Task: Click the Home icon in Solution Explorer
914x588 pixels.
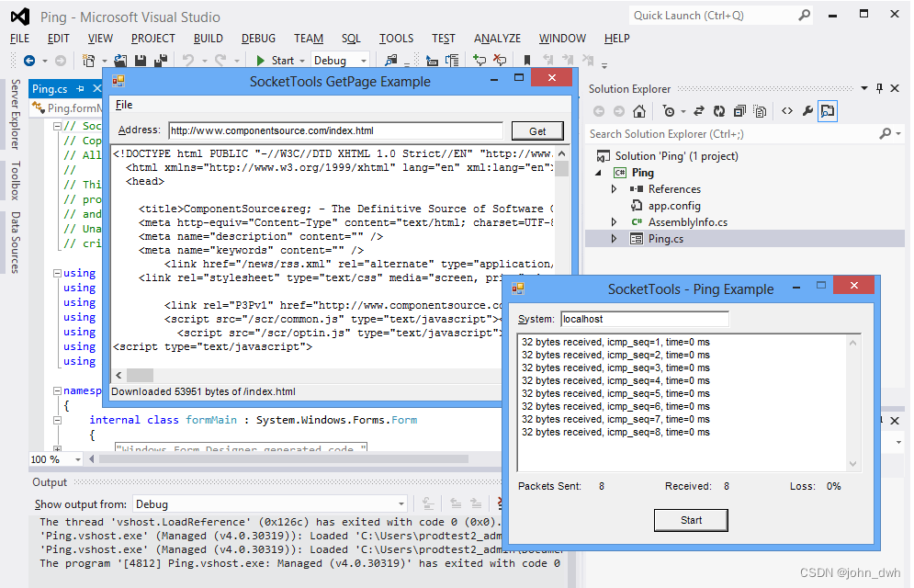Action: [638, 110]
